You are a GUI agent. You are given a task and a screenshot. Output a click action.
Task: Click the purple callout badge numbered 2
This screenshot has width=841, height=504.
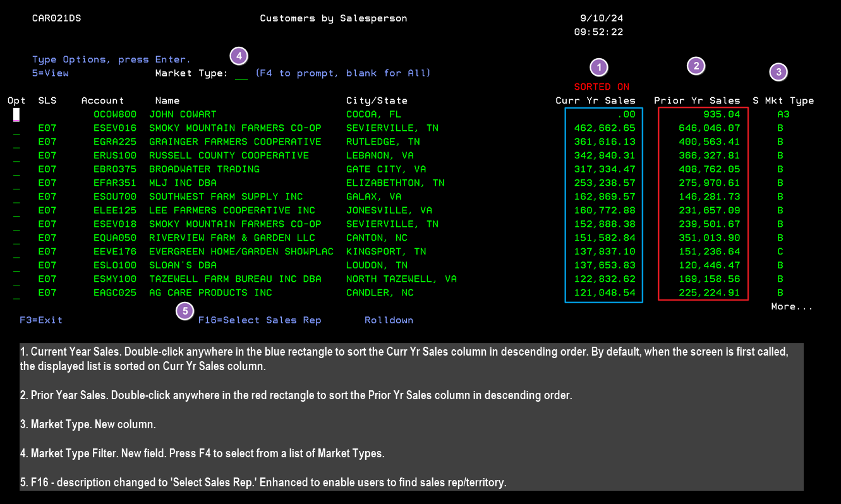click(x=696, y=66)
